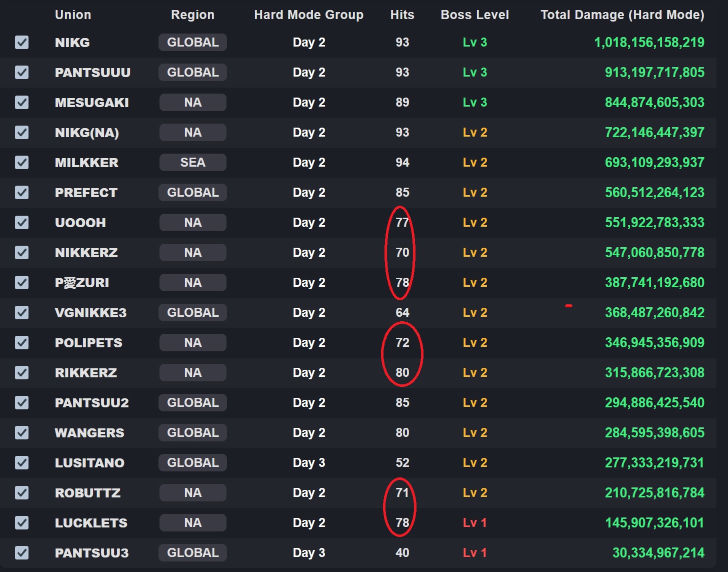Click the GLOBAL badge for VGNIKKE3
Viewport: 728px width, 572px height.
pyautogui.click(x=192, y=313)
